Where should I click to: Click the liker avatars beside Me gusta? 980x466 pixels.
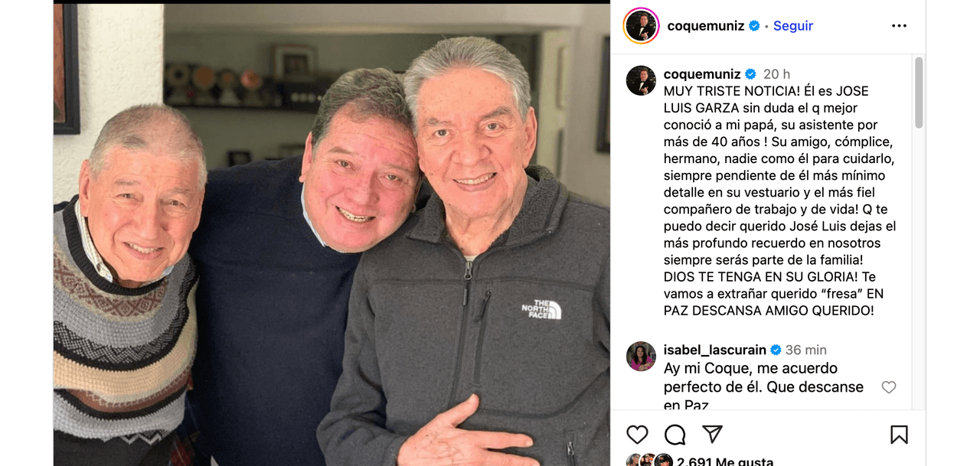pyautogui.click(x=649, y=461)
